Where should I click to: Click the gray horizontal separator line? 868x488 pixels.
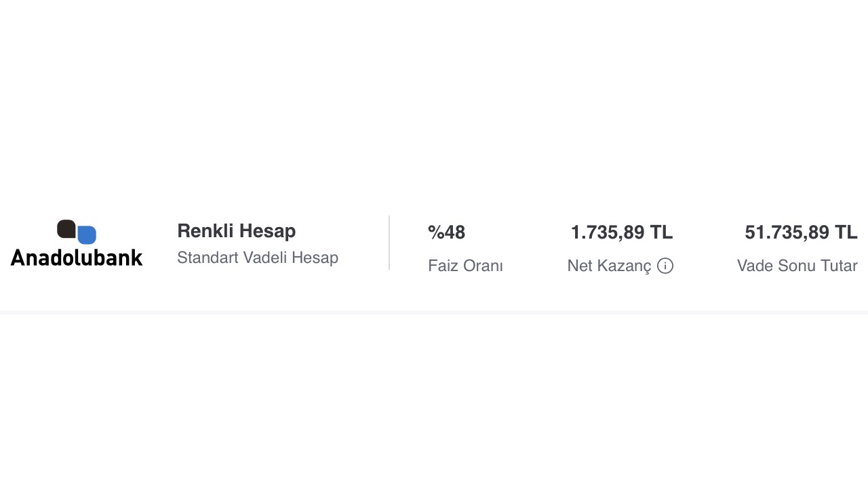[x=434, y=312]
